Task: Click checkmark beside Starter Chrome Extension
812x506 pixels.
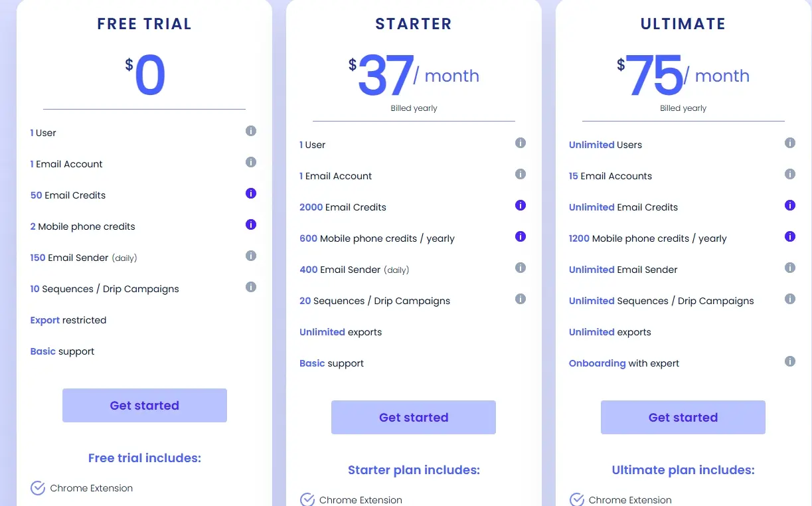Action: coord(307,499)
